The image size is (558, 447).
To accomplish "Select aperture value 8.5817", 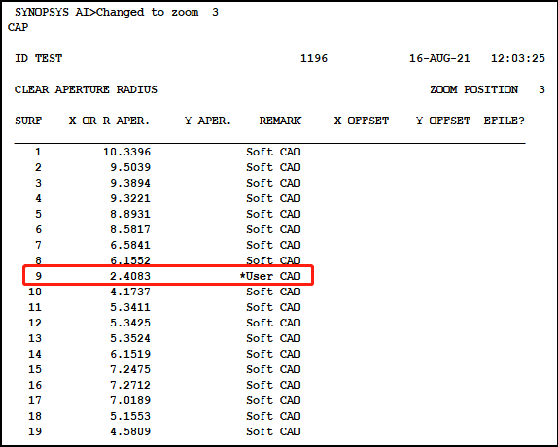I will point(130,229).
